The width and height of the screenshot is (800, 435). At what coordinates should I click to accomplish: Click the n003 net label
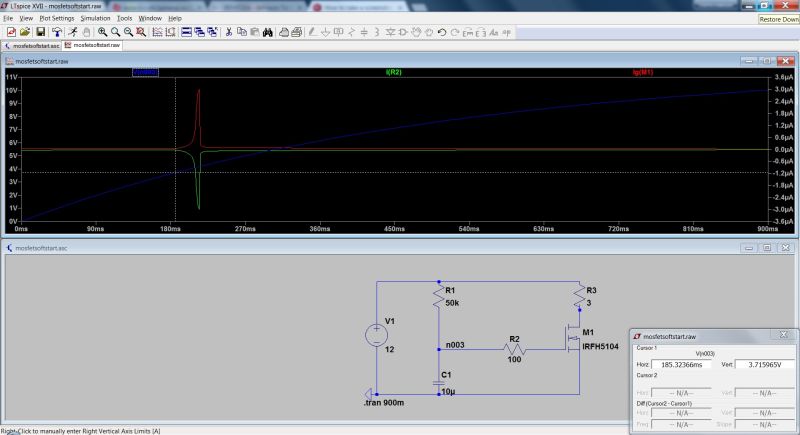coord(455,345)
